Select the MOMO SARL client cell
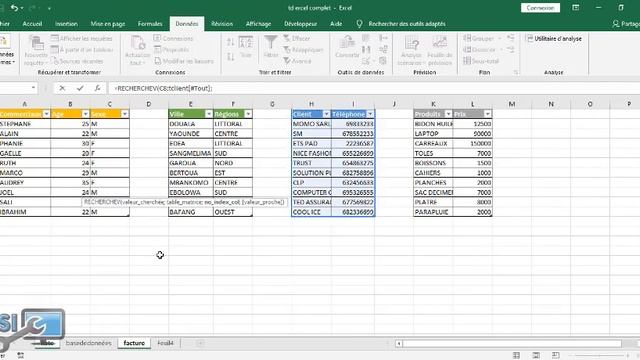 click(311, 124)
